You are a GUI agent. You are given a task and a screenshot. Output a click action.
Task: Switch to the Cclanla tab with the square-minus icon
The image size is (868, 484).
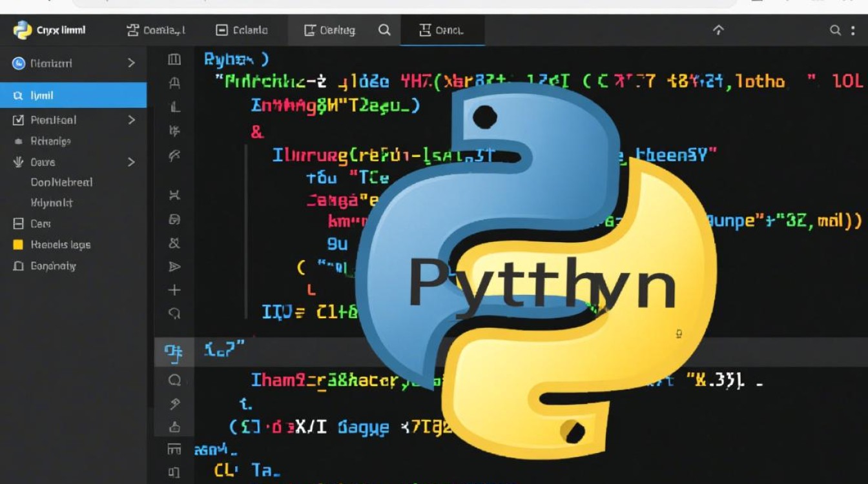pyautogui.click(x=242, y=30)
